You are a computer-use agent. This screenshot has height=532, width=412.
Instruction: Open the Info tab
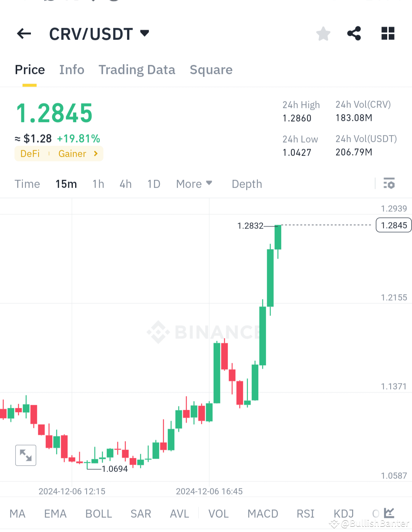(x=71, y=70)
